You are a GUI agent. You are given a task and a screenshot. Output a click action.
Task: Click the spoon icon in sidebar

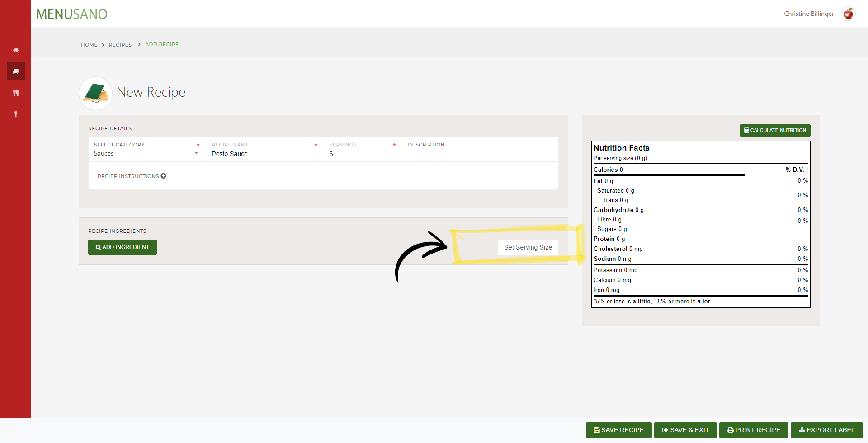coord(16,114)
